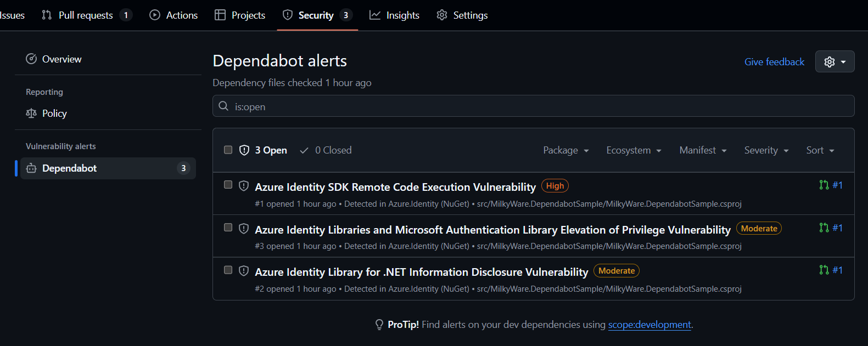The height and width of the screenshot is (346, 868).
Task: Click the Insights graph icon
Action: pyautogui.click(x=375, y=15)
